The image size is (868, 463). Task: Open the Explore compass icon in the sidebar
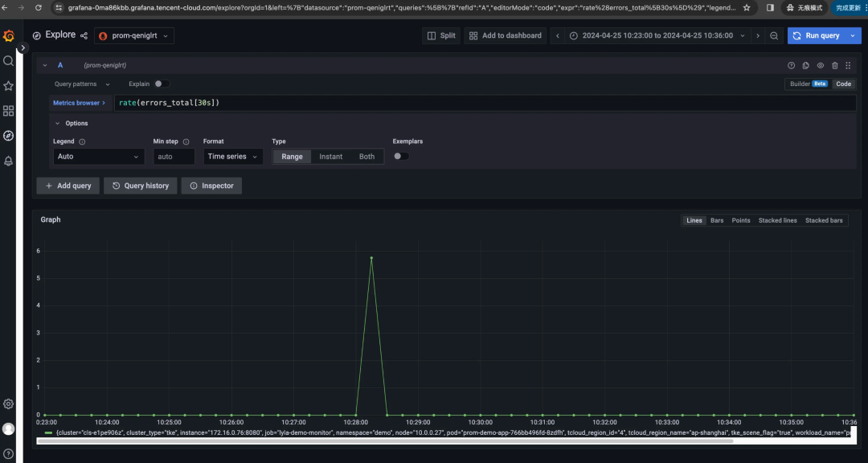click(8, 136)
